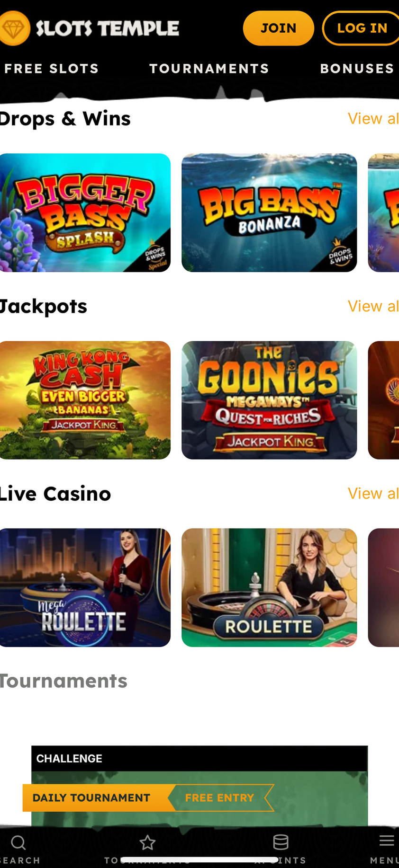Open the Roulette live table thumbnail
399x868 pixels.
click(x=269, y=588)
